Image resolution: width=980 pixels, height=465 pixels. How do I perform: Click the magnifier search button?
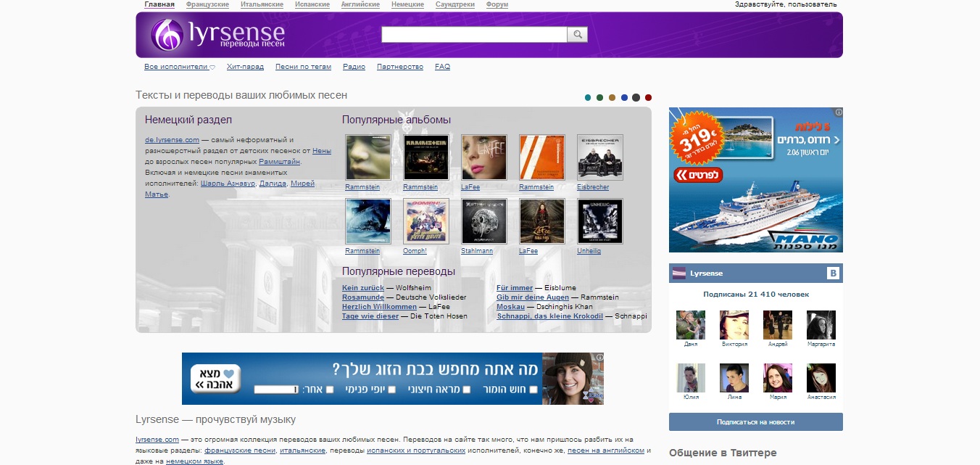[578, 34]
